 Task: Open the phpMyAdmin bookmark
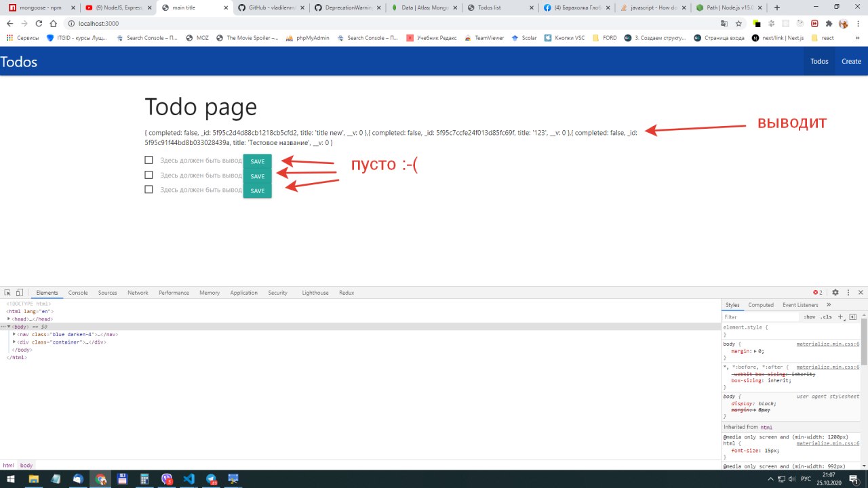click(x=308, y=38)
